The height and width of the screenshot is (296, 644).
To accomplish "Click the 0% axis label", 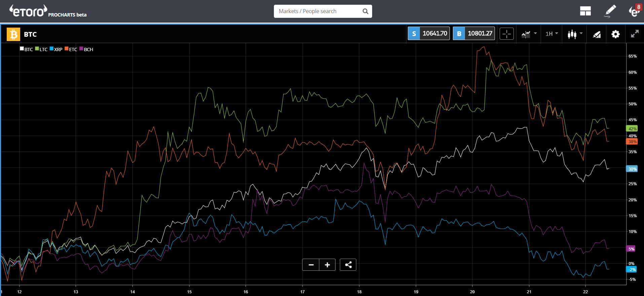I will click(632, 264).
